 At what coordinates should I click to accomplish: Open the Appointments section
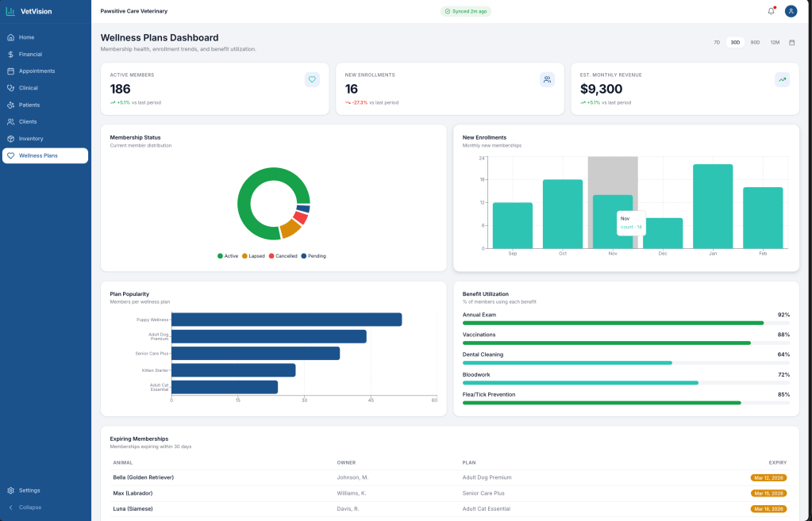click(37, 71)
